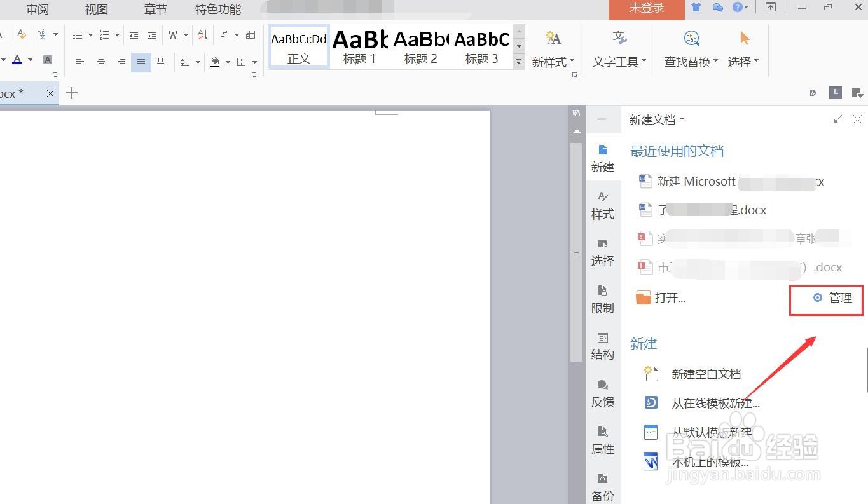Open the help question mark icon

[x=738, y=8]
